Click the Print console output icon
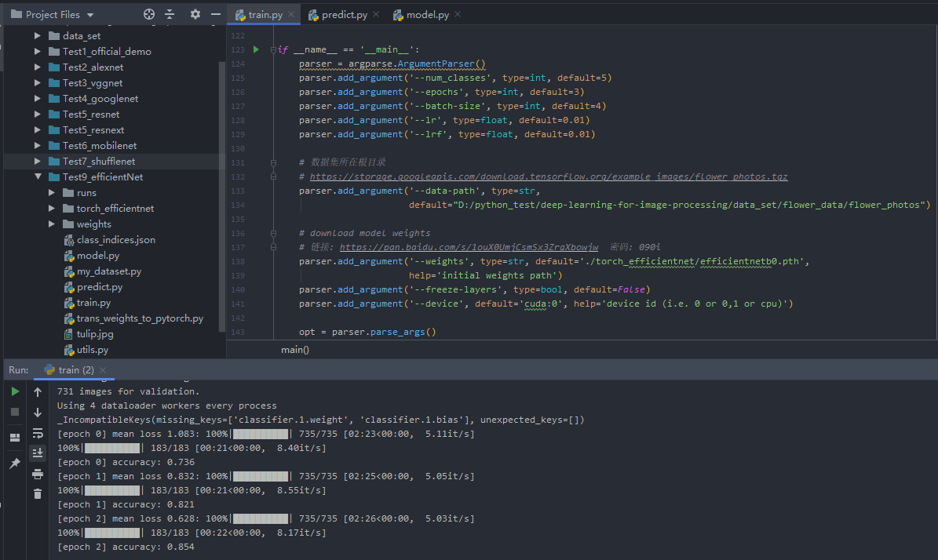The width and height of the screenshot is (938, 560). (x=37, y=474)
